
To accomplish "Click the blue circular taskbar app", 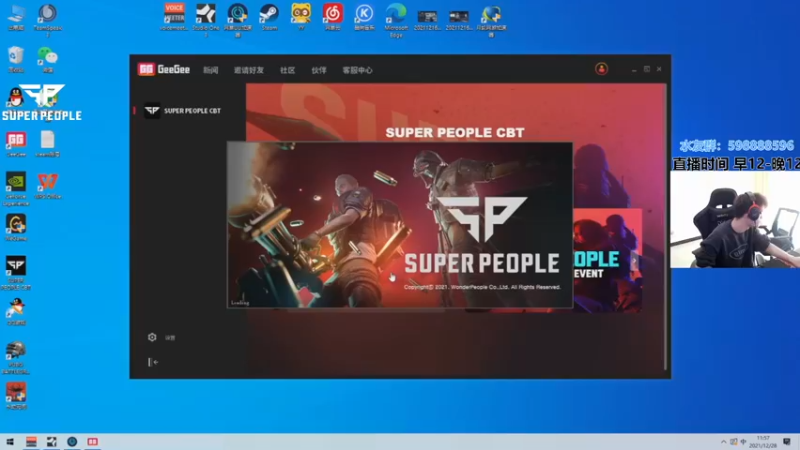I will 72,442.
